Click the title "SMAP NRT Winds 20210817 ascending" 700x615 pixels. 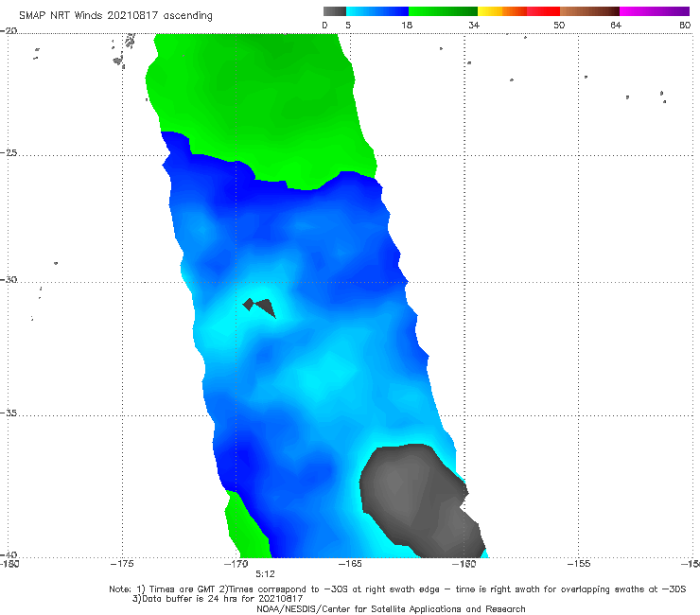click(x=115, y=15)
